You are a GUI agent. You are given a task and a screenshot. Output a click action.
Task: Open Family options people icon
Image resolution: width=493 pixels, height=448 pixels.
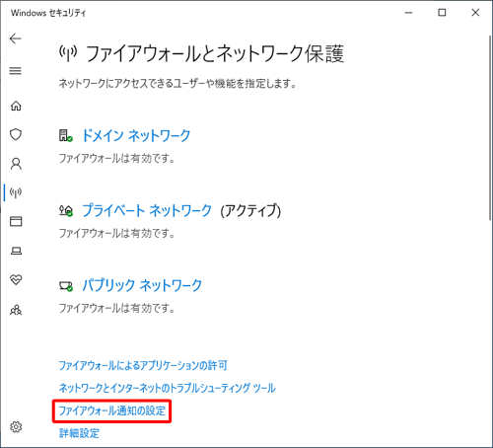coord(16,310)
